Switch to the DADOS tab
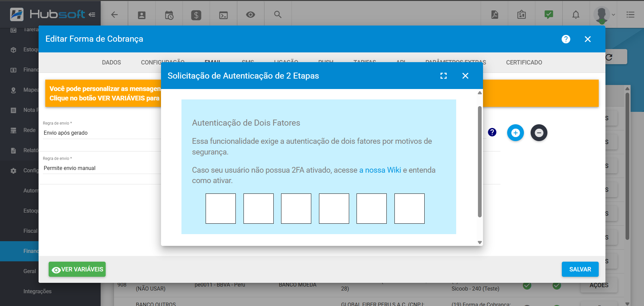This screenshot has height=306, width=644. click(111, 62)
